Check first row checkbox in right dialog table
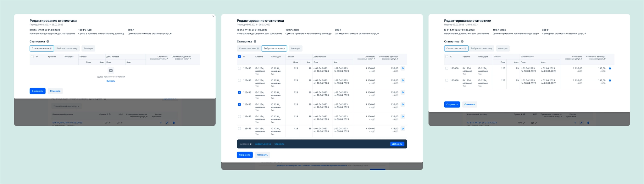 (447, 68)
